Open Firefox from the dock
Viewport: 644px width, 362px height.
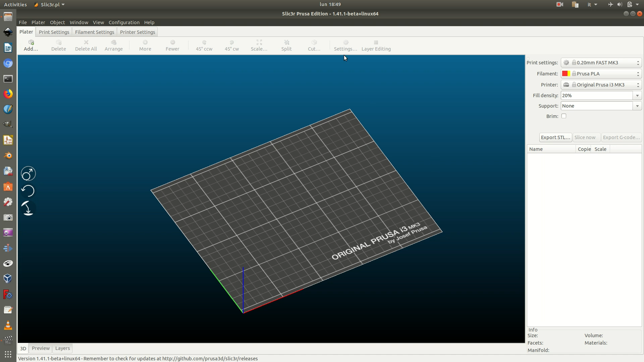(8, 94)
